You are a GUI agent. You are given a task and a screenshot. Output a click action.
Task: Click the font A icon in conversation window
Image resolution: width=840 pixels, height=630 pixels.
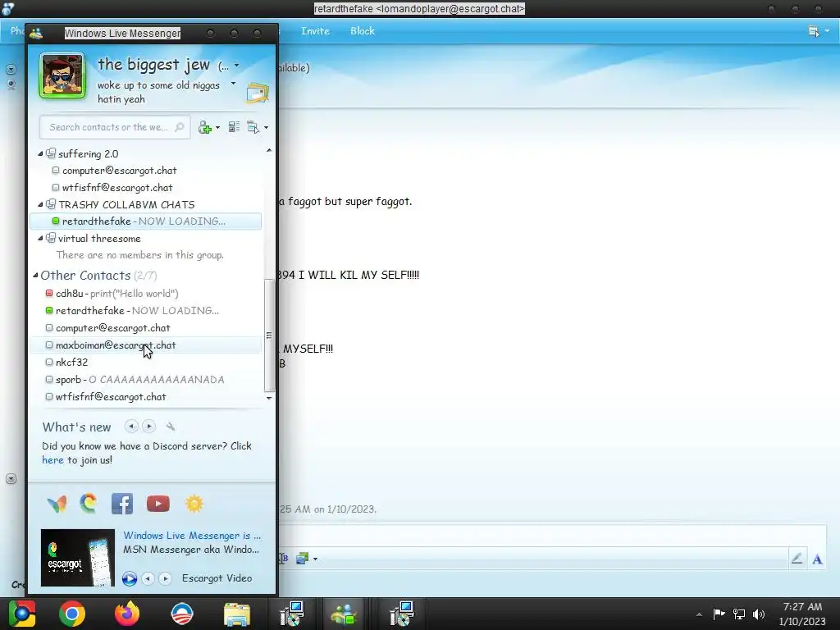click(x=818, y=559)
